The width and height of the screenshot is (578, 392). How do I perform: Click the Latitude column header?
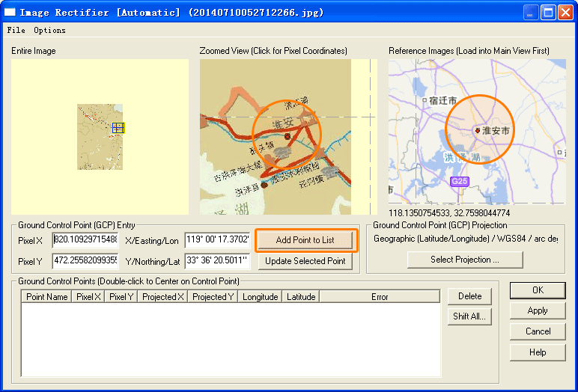pyautogui.click(x=301, y=297)
